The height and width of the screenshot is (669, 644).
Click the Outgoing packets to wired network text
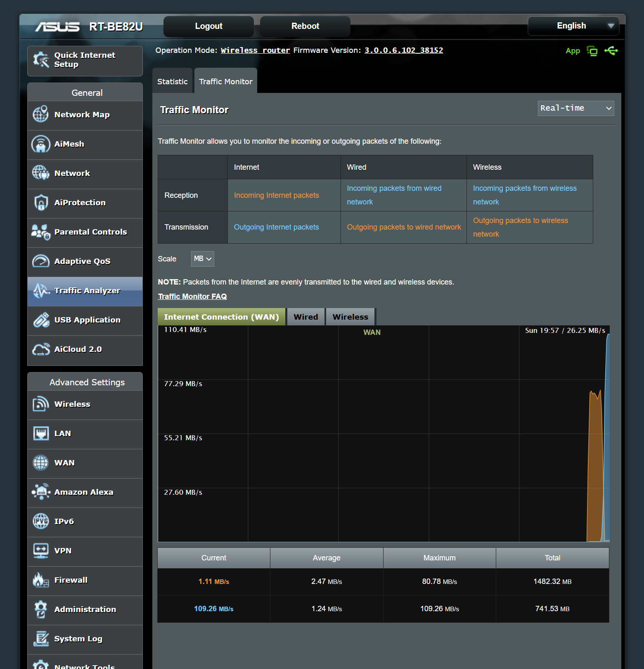pos(404,227)
